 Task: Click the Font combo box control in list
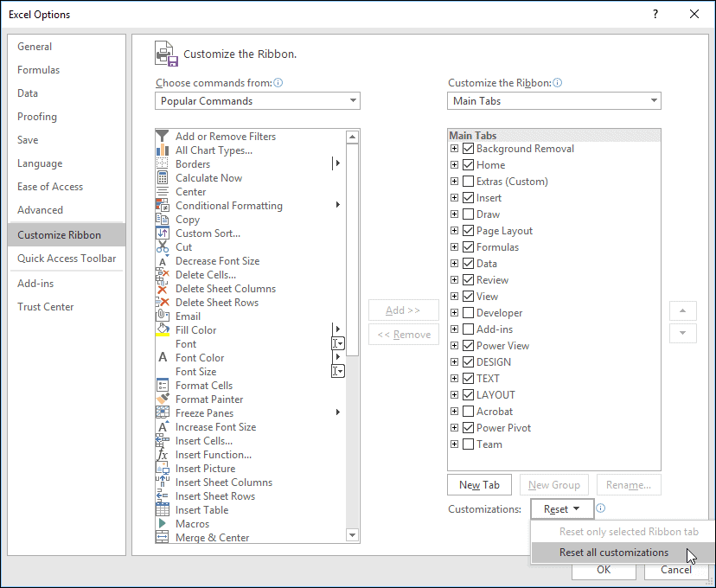pyautogui.click(x=338, y=343)
